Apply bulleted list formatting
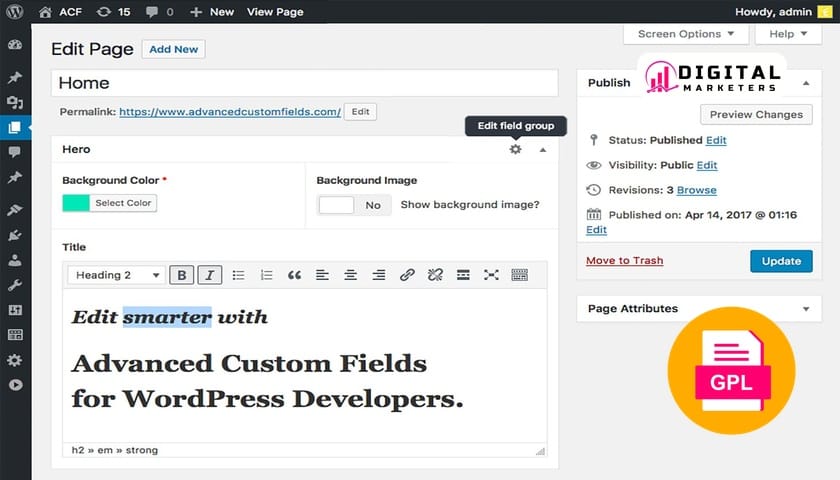The image size is (840, 480). point(238,275)
